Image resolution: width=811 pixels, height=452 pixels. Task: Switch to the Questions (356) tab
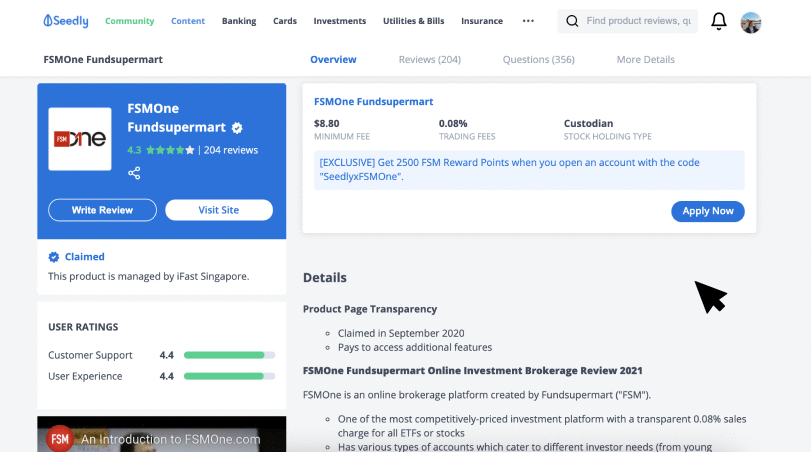[538, 59]
